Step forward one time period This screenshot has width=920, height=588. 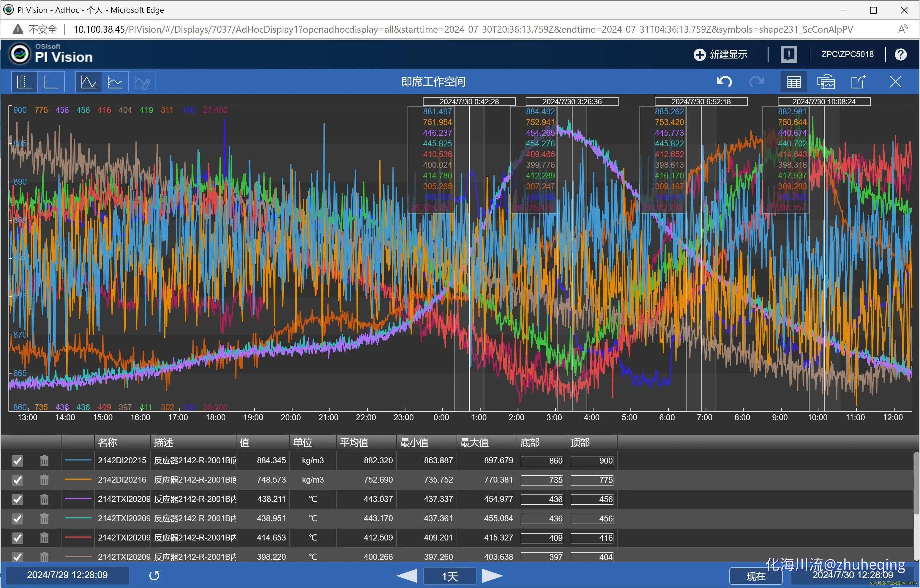(x=492, y=576)
